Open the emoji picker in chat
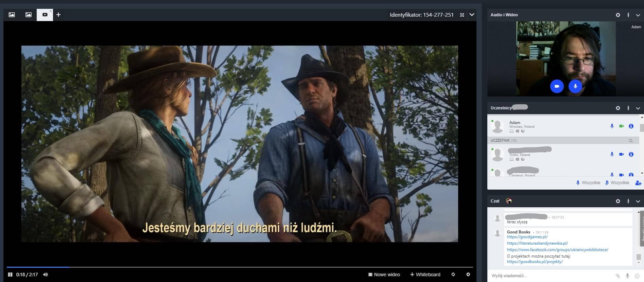 point(637,276)
